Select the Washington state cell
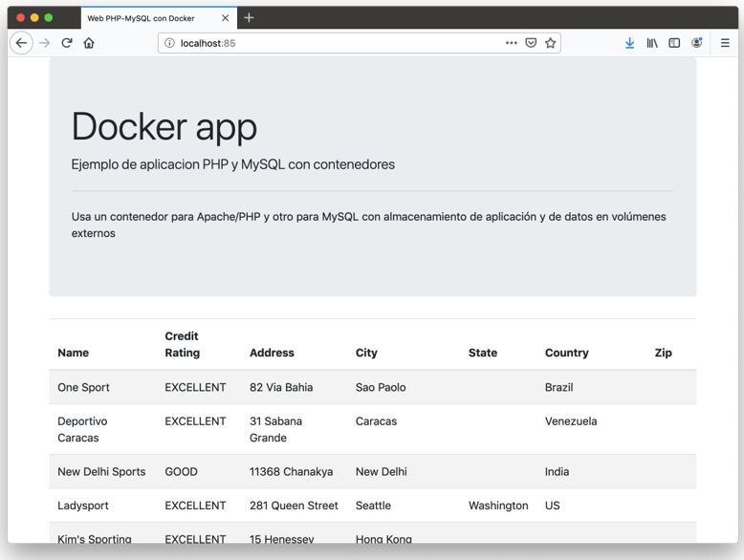The image size is (744, 560). 498,506
